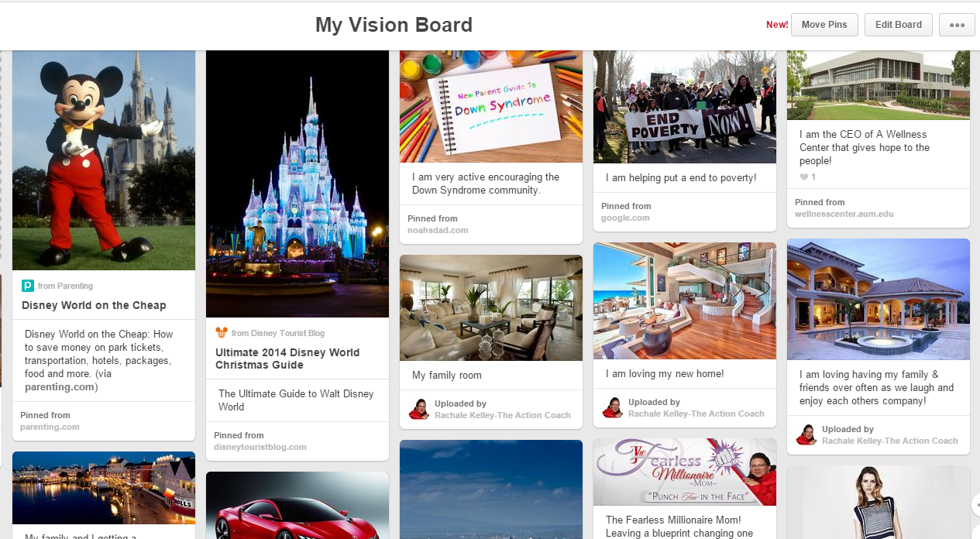Open the Mickey Mouse pin image
Screen dimensions: 980x539
[104, 160]
